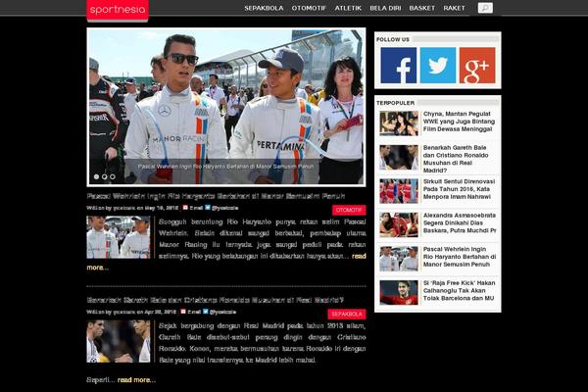Click Twitter icon under Pascal Wehrlein article
588x392 pixels.
click(x=208, y=208)
